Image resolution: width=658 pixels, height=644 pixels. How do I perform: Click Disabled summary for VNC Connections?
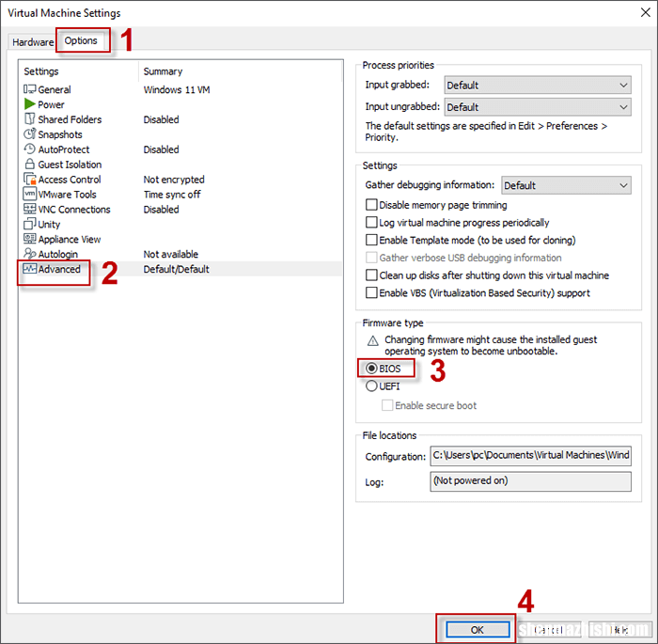(161, 209)
